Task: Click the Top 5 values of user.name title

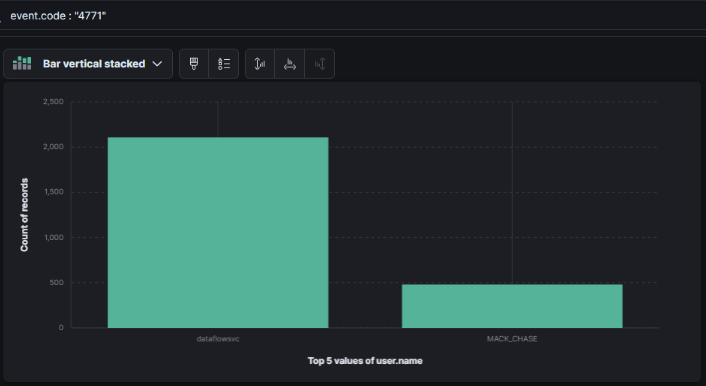Action: pyautogui.click(x=365, y=361)
